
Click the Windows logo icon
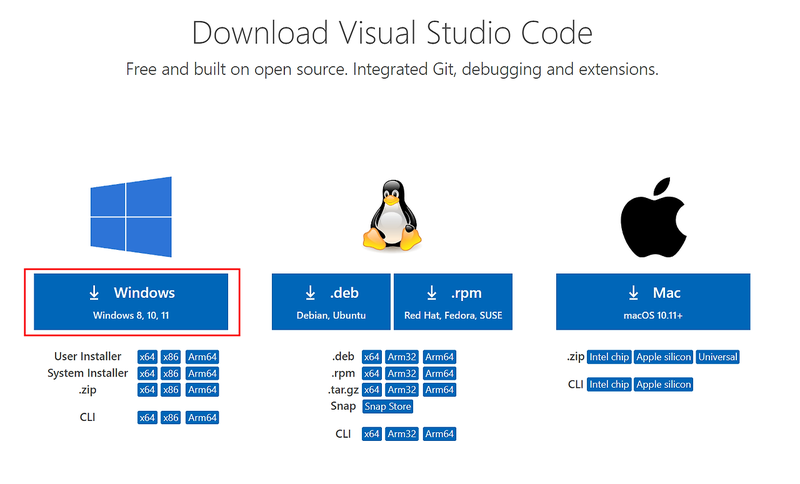[131, 217]
